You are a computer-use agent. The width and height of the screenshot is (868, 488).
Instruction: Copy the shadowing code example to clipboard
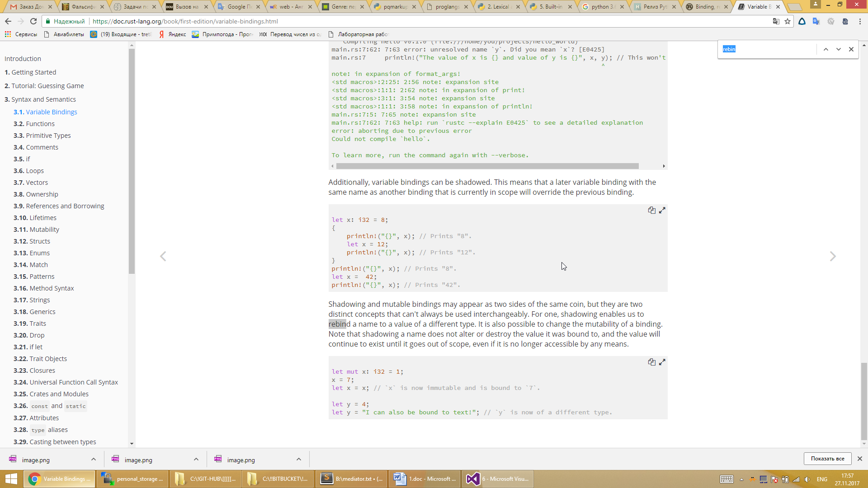point(651,210)
